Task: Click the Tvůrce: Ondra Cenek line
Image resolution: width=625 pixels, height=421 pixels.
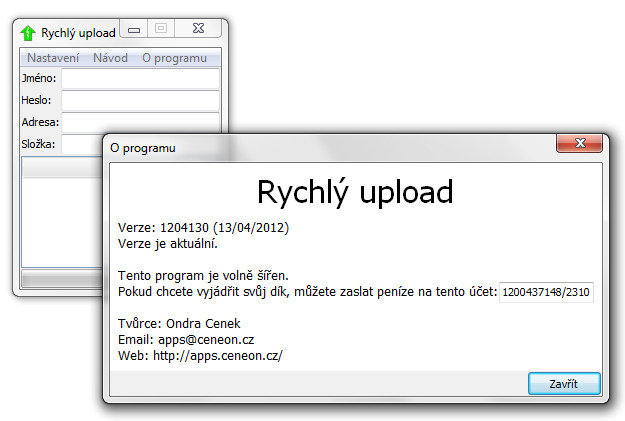Action: pyautogui.click(x=179, y=323)
